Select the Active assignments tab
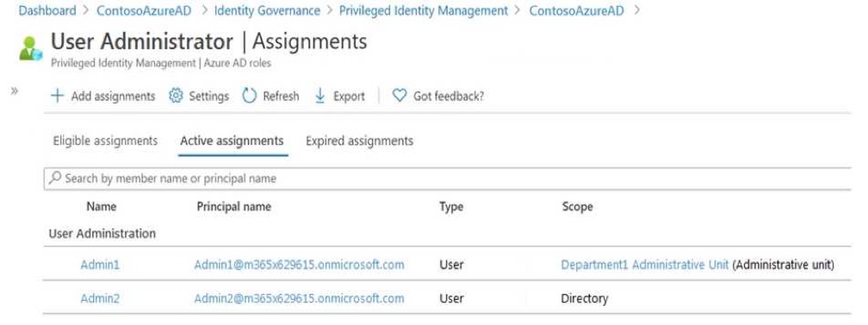 click(x=232, y=141)
